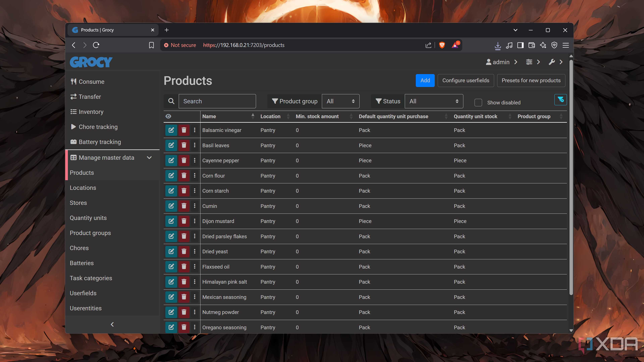
Task: Click the Grocy logo
Action: 91,62
